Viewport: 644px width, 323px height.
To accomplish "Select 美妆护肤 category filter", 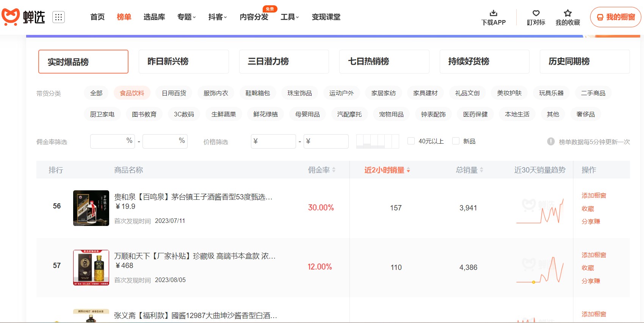I will point(509,93).
